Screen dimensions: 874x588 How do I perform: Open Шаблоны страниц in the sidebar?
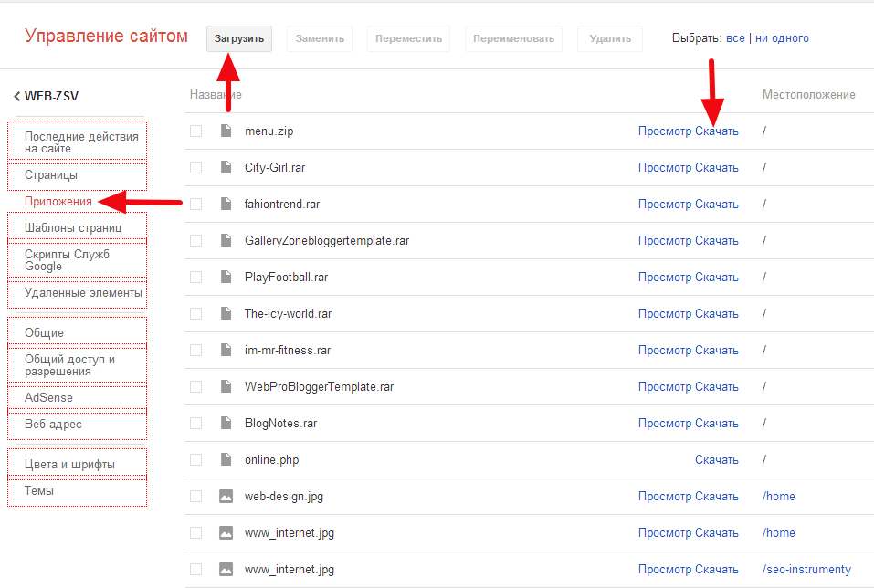[x=73, y=228]
